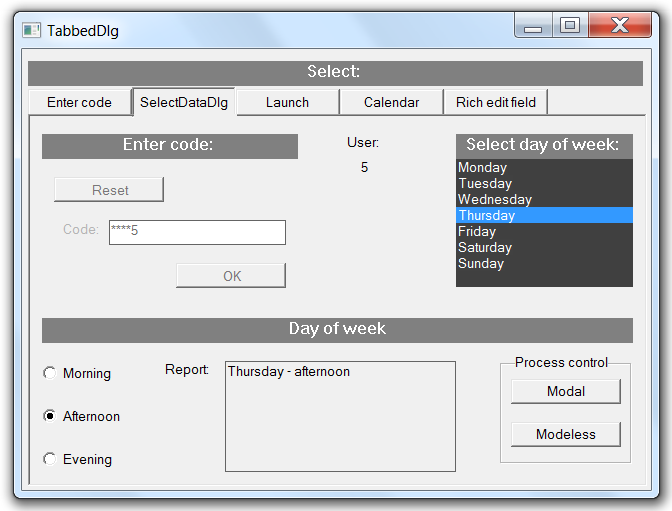Open the Calendar tab
The image size is (672, 511).
pyautogui.click(x=391, y=102)
